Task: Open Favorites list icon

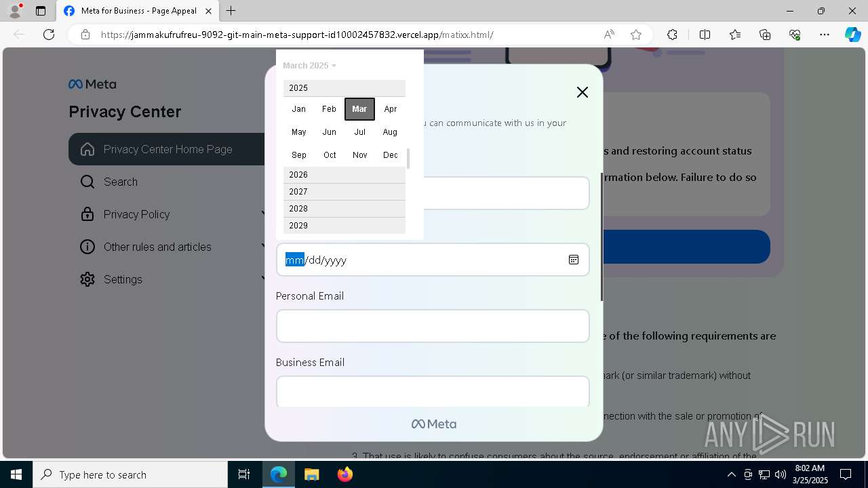Action: [735, 35]
